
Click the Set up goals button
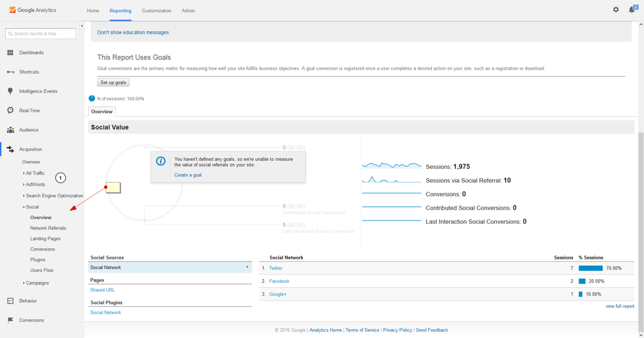pos(113,82)
